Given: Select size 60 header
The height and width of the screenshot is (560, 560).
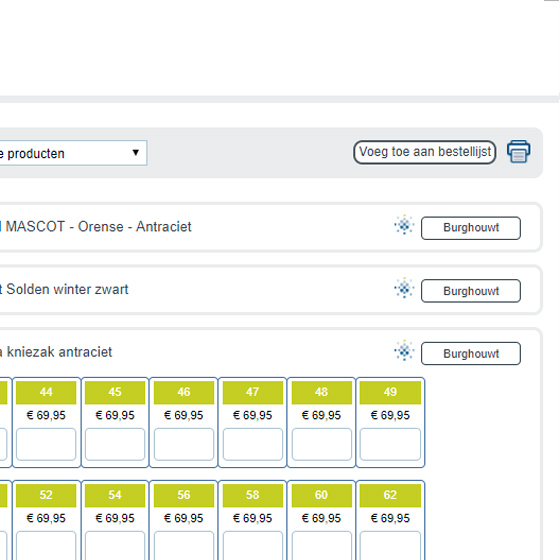Looking at the screenshot, I should [322, 495].
